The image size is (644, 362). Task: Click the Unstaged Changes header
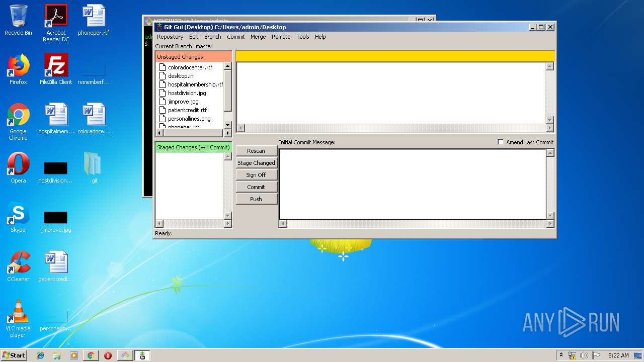194,57
